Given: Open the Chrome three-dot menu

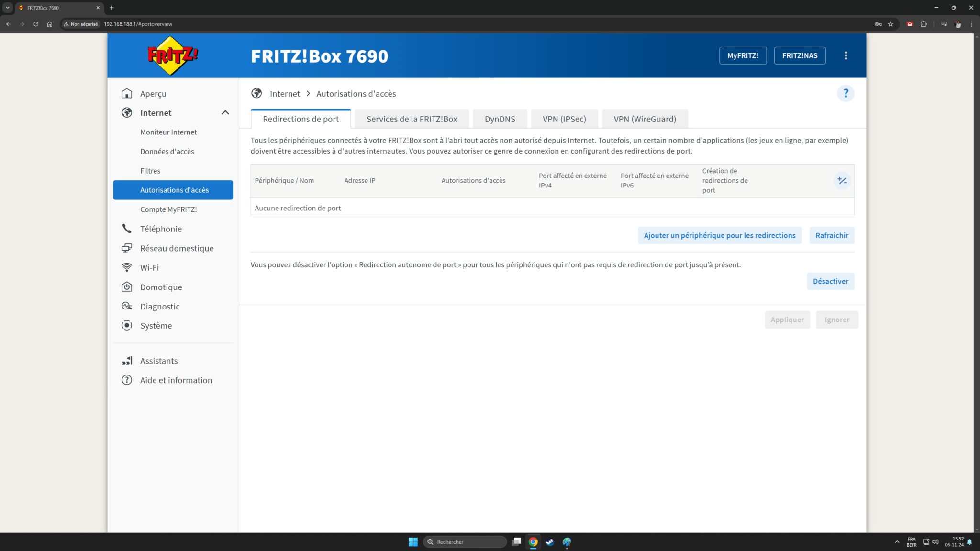Looking at the screenshot, I should click(x=971, y=24).
